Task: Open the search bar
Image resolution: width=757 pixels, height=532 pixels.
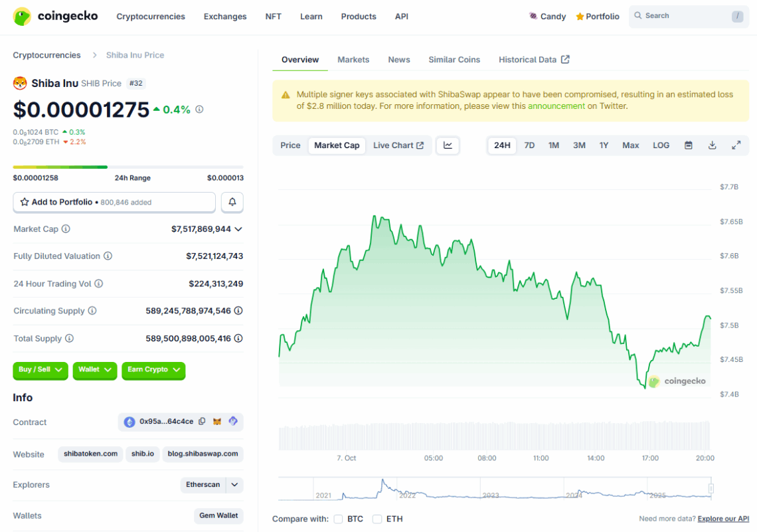Action: [688, 15]
